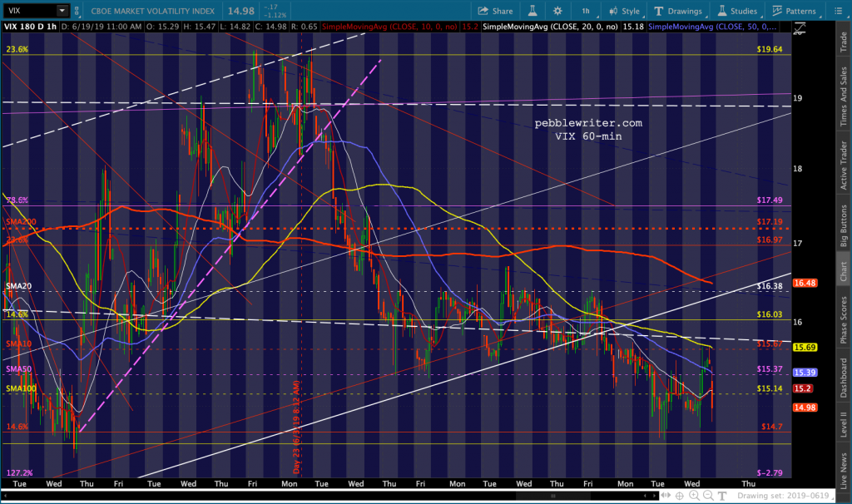
Task: Toggle the price axis scale icon
Action: [x=800, y=29]
